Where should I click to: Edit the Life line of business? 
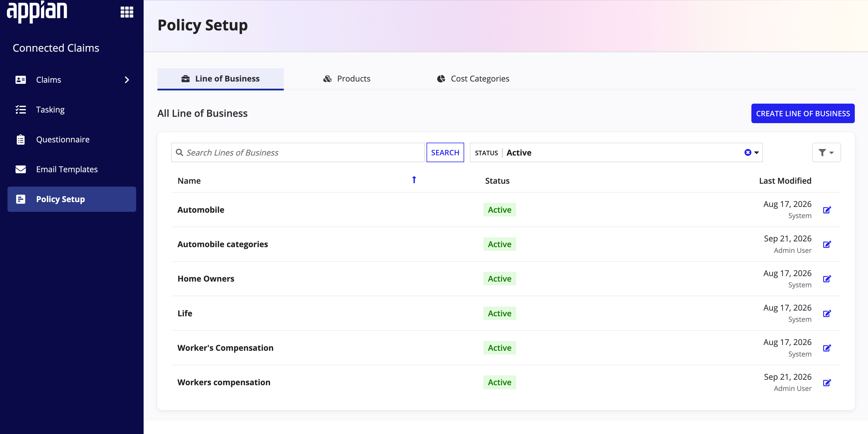pos(827,314)
